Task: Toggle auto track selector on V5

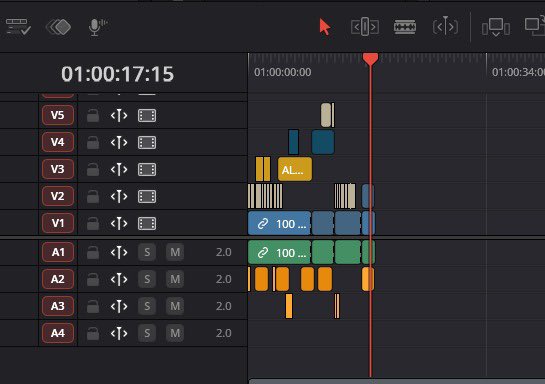Action: (x=119, y=115)
